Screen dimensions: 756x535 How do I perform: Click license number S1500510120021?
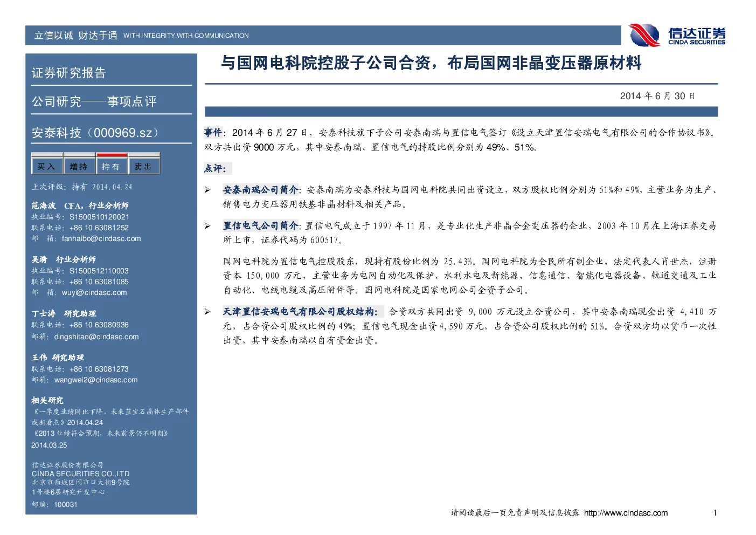[x=99, y=217]
